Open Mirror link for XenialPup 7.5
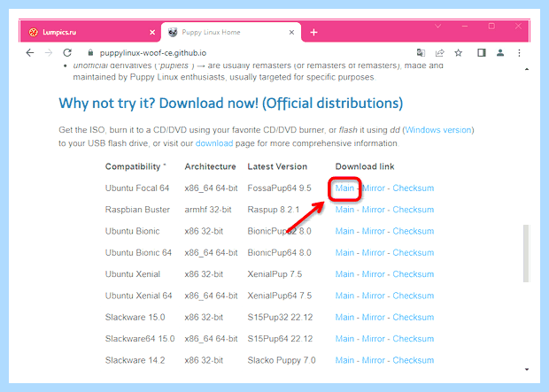The image size is (549, 392). tap(374, 274)
